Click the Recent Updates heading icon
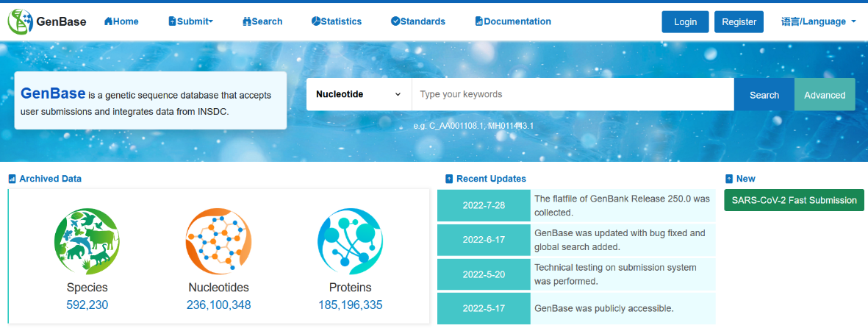 tap(449, 179)
